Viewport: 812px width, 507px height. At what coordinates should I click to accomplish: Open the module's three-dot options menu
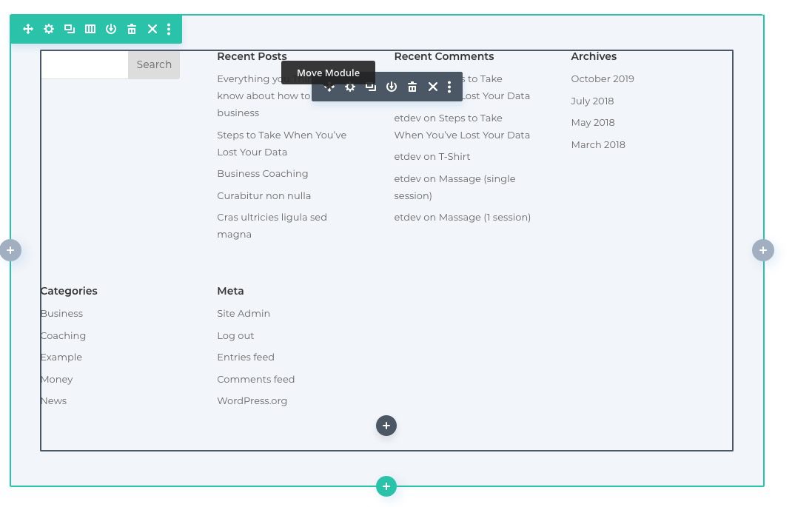(449, 87)
